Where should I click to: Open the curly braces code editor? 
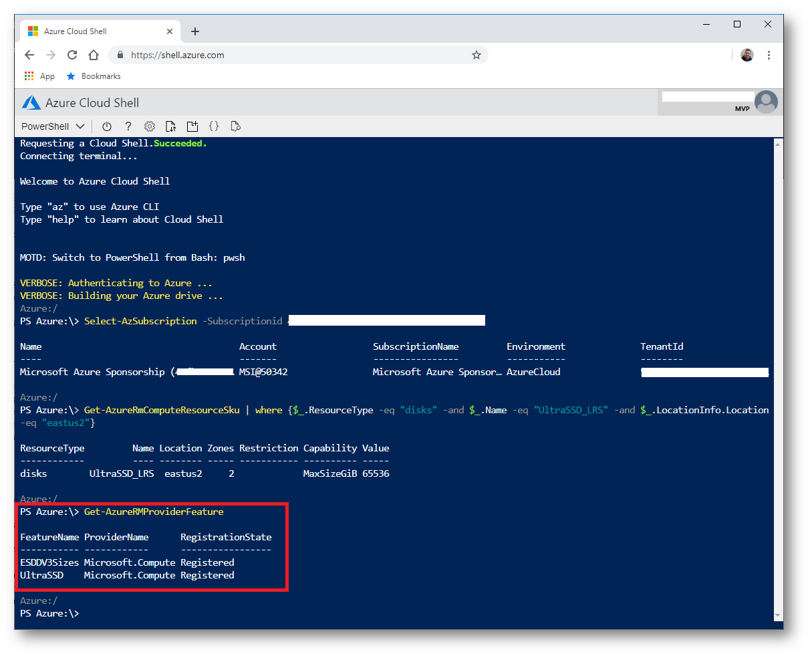click(214, 126)
